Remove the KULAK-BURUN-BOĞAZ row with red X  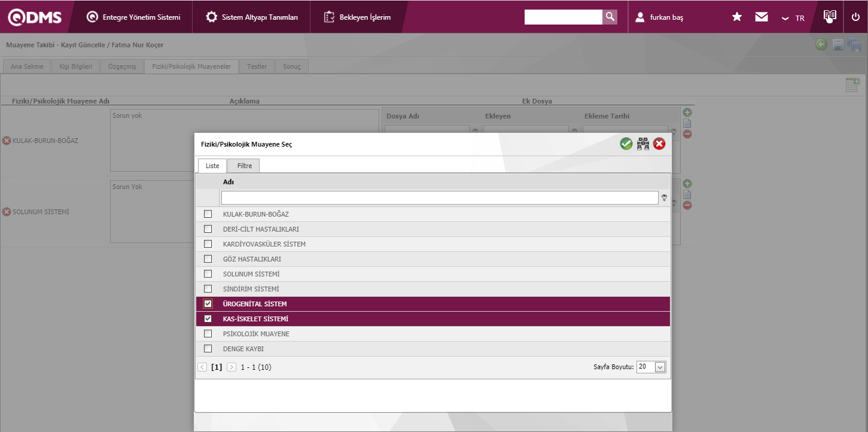(x=7, y=141)
